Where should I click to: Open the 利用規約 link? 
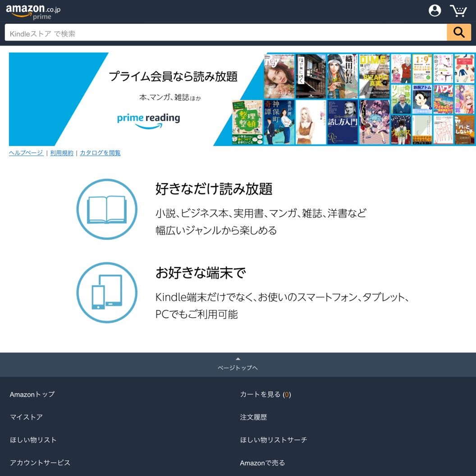[62, 153]
